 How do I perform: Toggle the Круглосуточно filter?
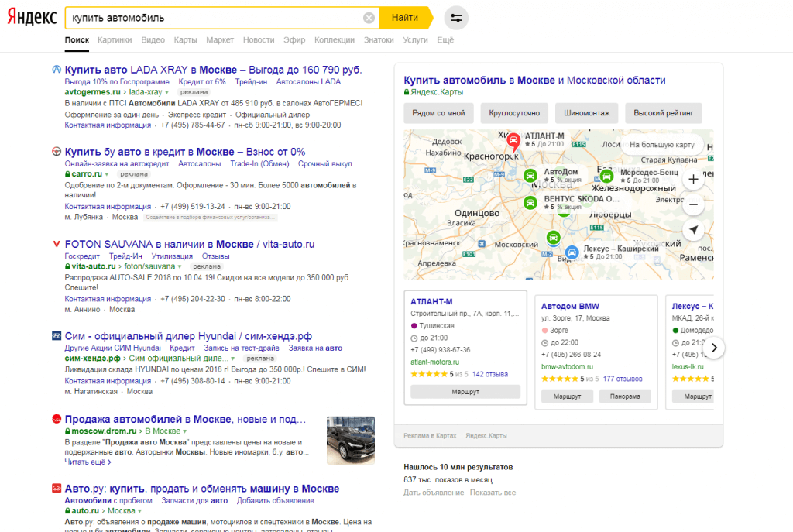514,113
